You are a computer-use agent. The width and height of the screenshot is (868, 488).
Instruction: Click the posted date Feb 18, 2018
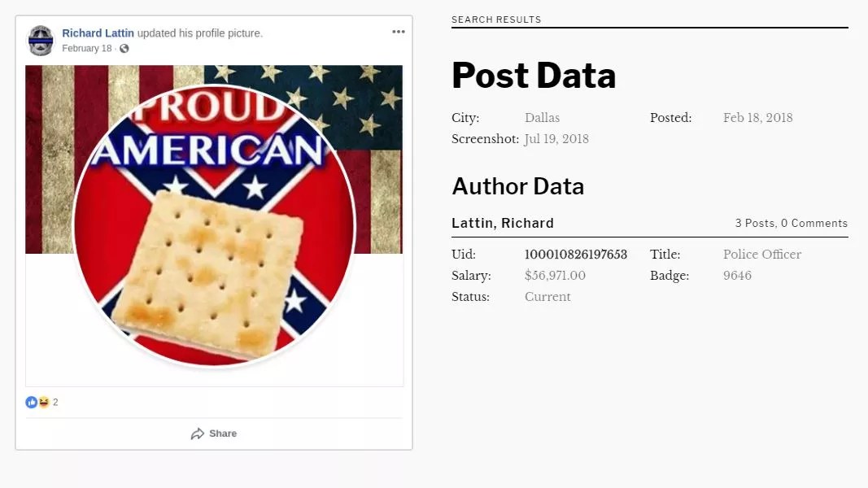757,118
